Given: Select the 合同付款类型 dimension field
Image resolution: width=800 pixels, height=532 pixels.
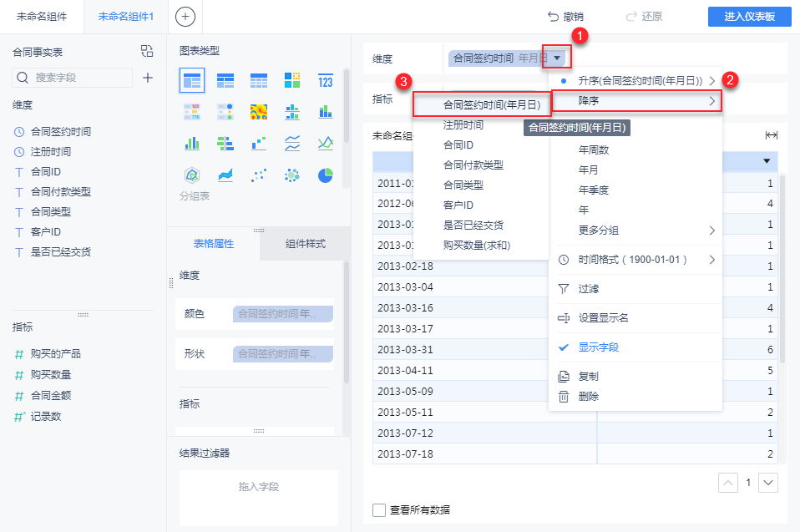Looking at the screenshot, I should pyautogui.click(x=60, y=192).
